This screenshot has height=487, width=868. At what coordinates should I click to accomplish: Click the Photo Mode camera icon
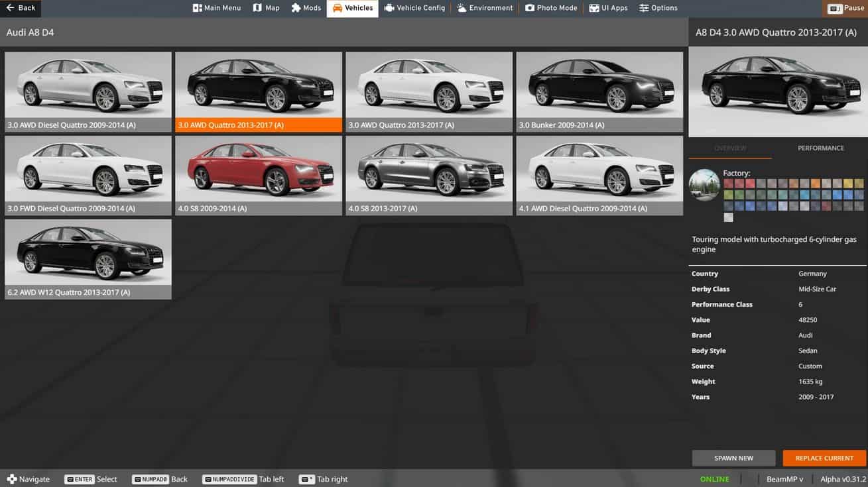[530, 8]
